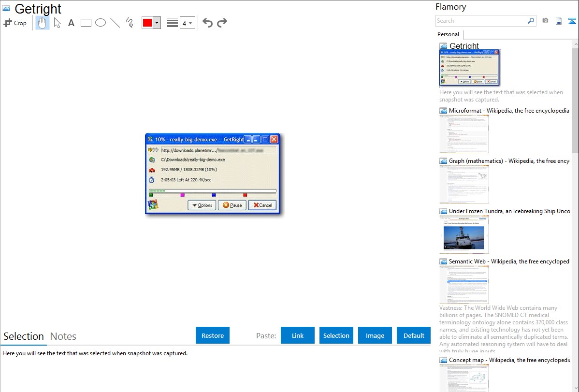
Task: Click the Restore button
Action: click(213, 335)
